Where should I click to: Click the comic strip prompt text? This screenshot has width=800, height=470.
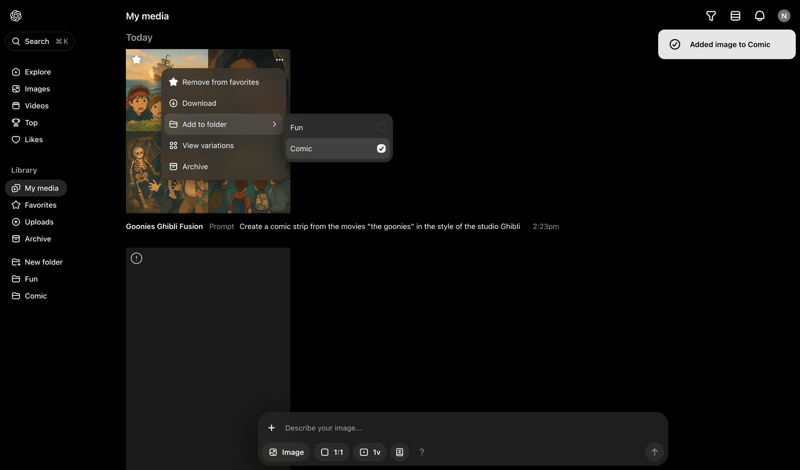click(380, 226)
